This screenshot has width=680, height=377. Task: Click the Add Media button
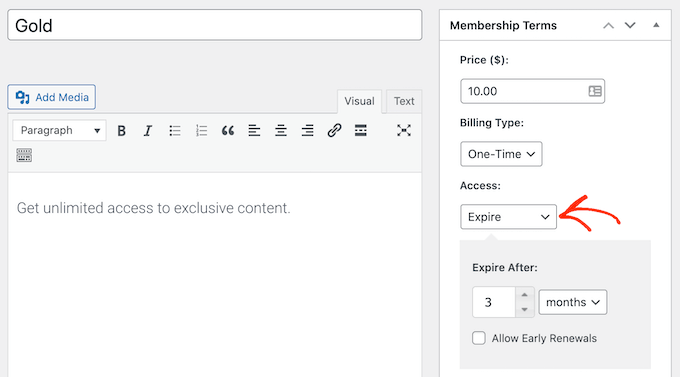[52, 97]
